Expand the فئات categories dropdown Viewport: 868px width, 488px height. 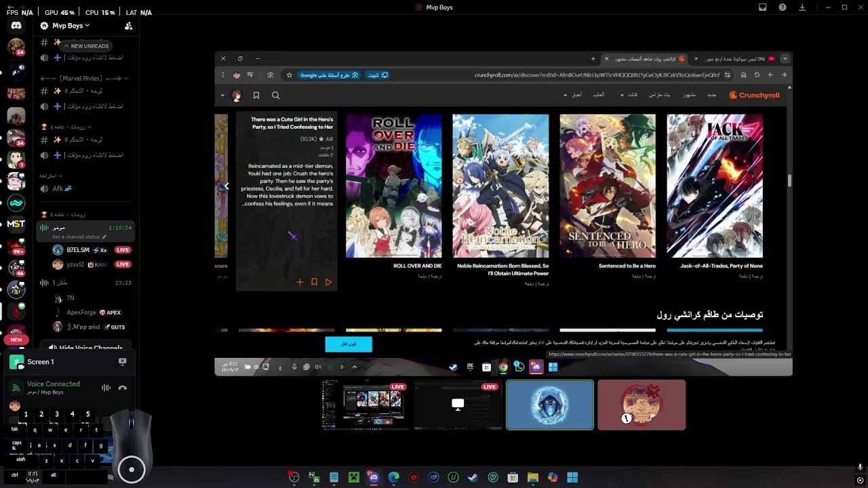[x=629, y=95]
